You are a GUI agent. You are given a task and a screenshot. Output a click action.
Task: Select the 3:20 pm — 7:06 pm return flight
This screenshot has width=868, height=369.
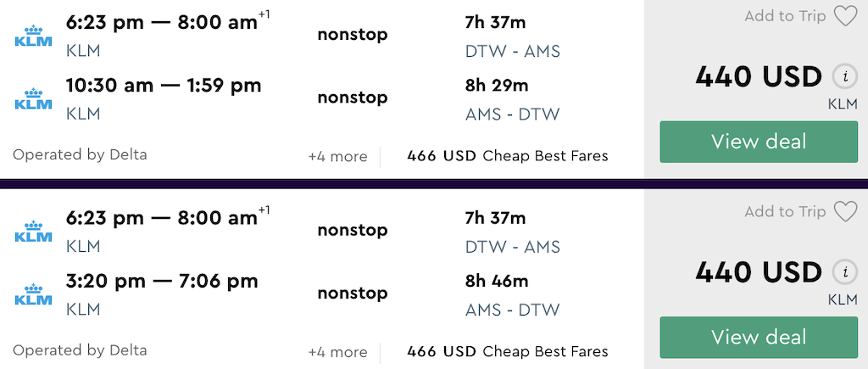point(162,281)
